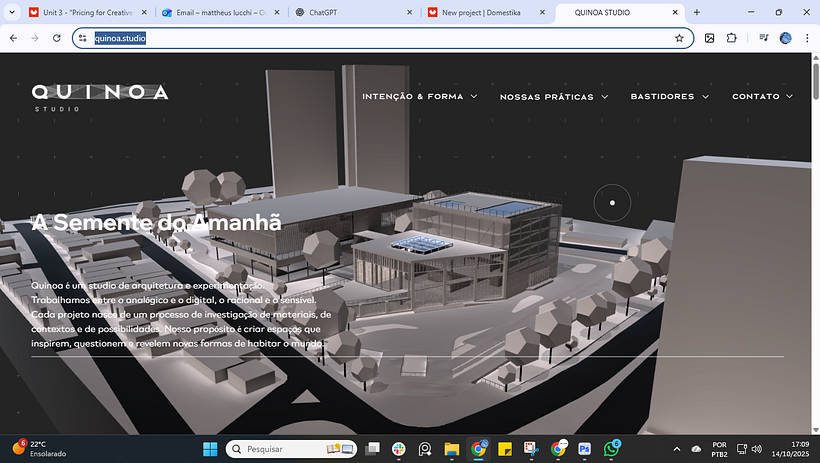
Task: Expand chevron next to Bastidores
Action: click(x=705, y=97)
